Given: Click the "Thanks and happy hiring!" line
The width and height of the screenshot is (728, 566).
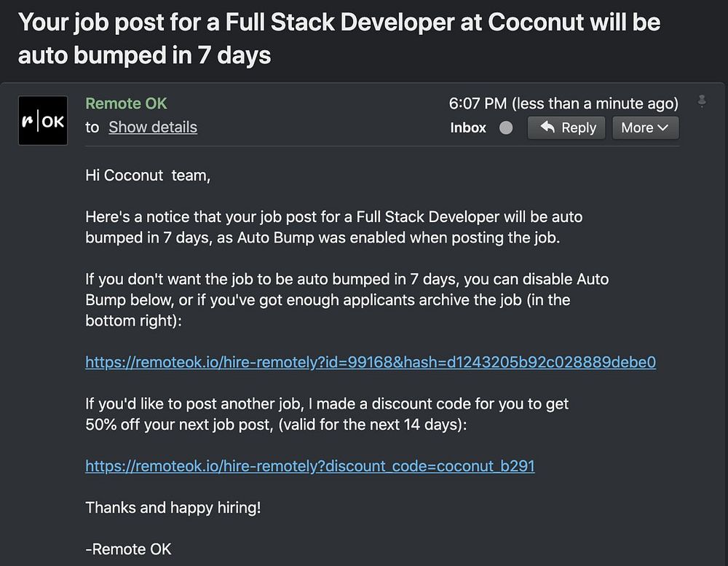Looking at the screenshot, I should (x=173, y=508).
